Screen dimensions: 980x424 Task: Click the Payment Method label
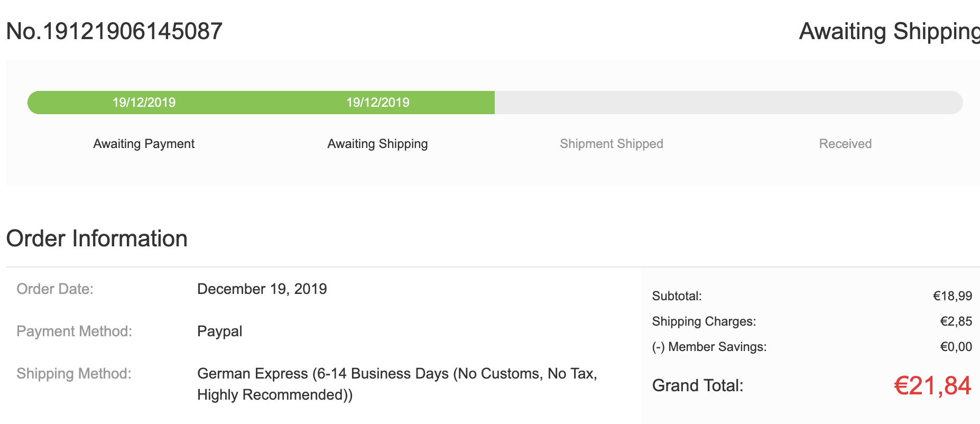pyautogui.click(x=75, y=331)
